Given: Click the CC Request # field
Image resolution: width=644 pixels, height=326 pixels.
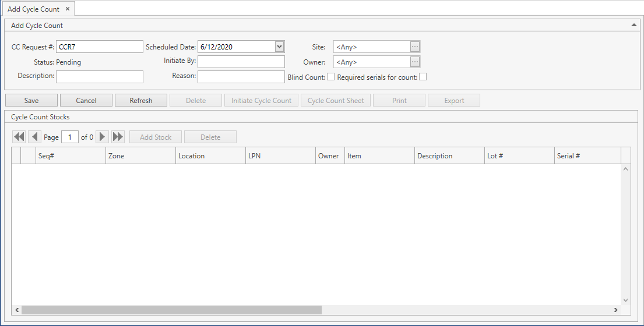Looking at the screenshot, I should (99, 47).
